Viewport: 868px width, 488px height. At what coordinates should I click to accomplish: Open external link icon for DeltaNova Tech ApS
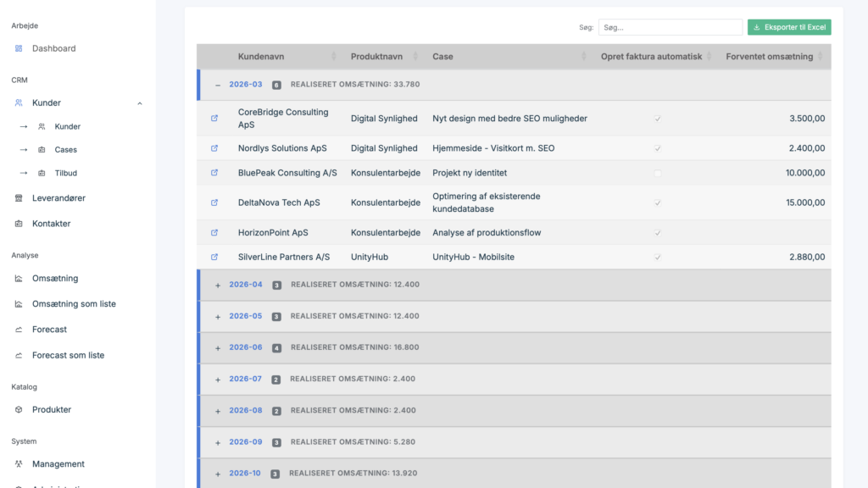(214, 202)
